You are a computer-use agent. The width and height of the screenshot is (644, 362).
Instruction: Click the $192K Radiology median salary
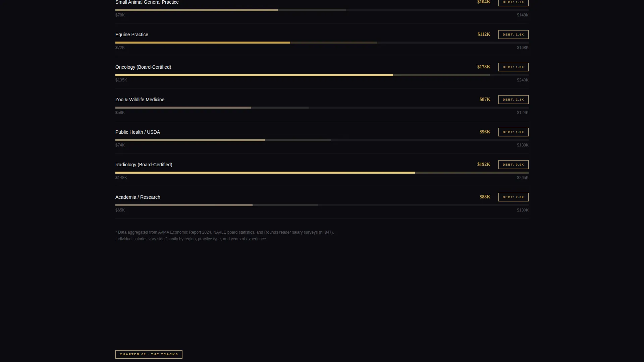pyautogui.click(x=484, y=165)
